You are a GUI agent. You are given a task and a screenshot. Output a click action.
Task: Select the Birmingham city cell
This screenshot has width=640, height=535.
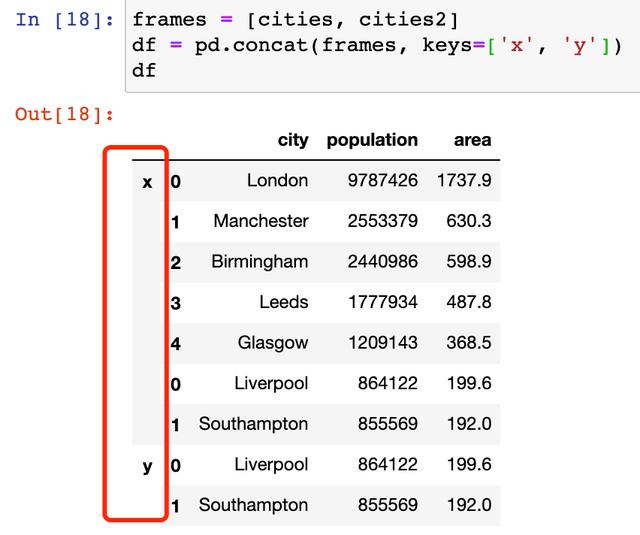tap(260, 262)
